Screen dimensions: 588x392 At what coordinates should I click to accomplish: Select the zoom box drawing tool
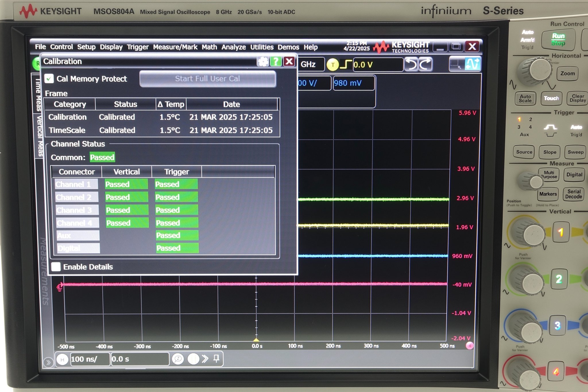[456, 64]
